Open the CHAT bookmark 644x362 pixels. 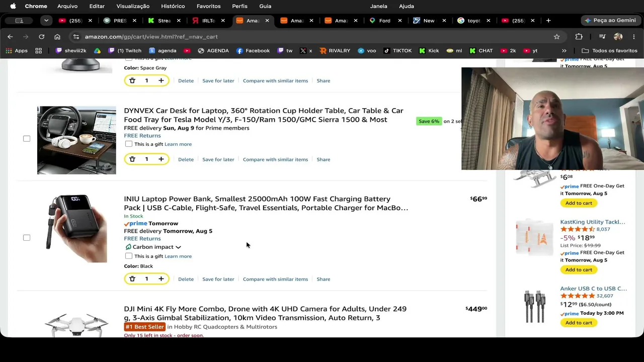coord(481,51)
